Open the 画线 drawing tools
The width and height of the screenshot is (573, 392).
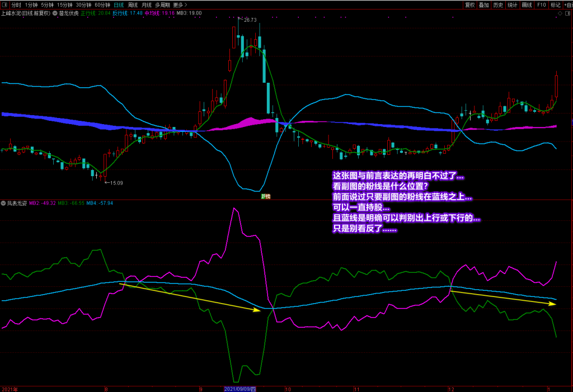[x=527, y=4]
